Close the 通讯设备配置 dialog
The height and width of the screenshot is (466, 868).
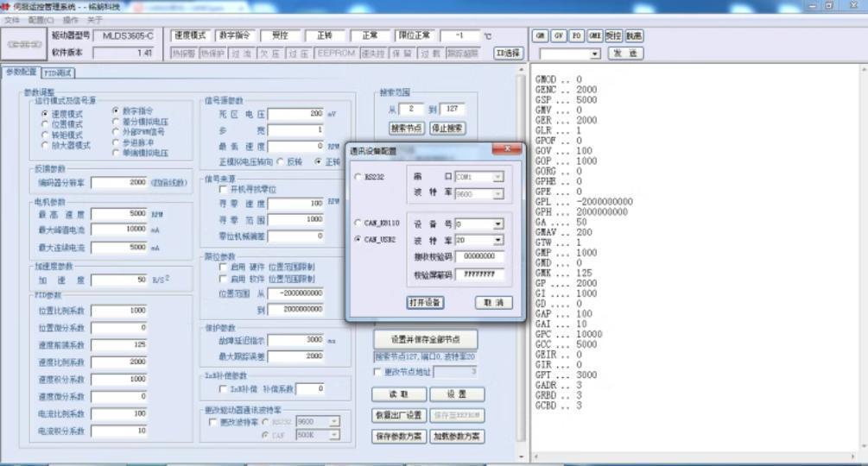[x=506, y=149]
